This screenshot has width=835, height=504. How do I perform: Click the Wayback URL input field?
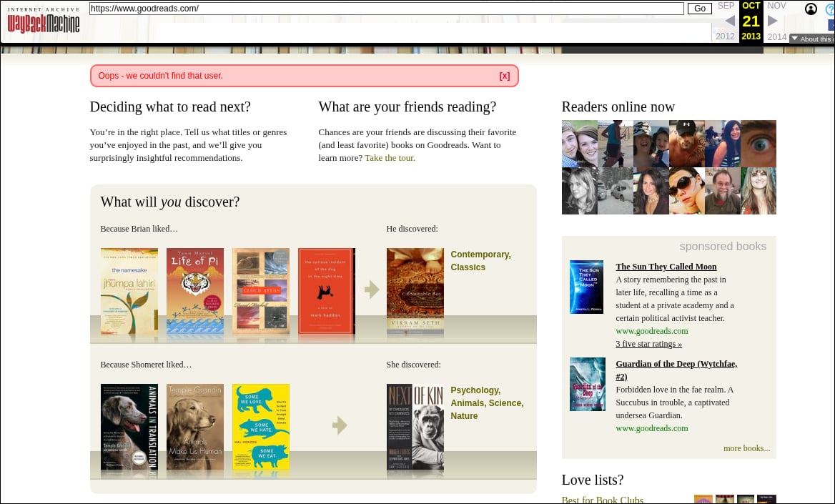(x=387, y=9)
